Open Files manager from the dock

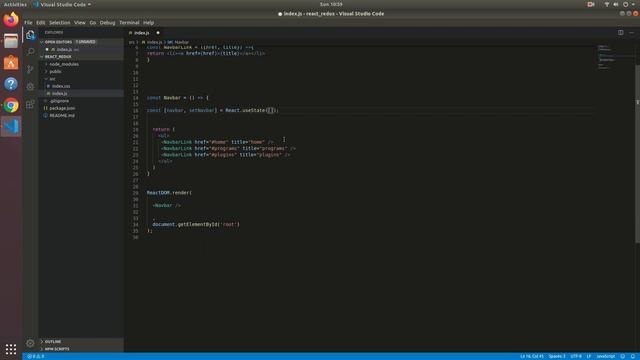pyautogui.click(x=11, y=41)
